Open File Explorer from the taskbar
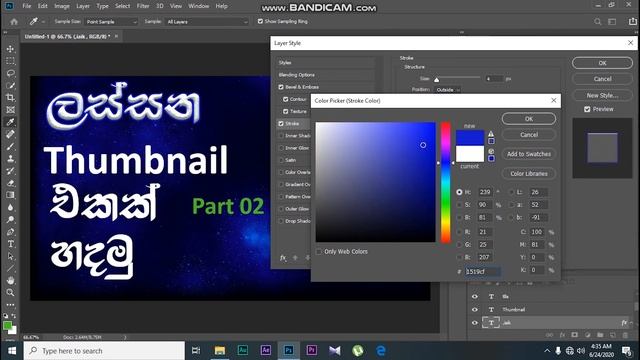640x360 pixels. tap(220, 351)
